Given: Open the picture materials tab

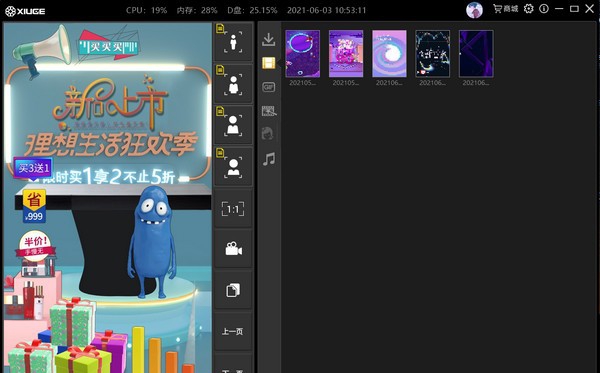Looking at the screenshot, I should (x=269, y=111).
